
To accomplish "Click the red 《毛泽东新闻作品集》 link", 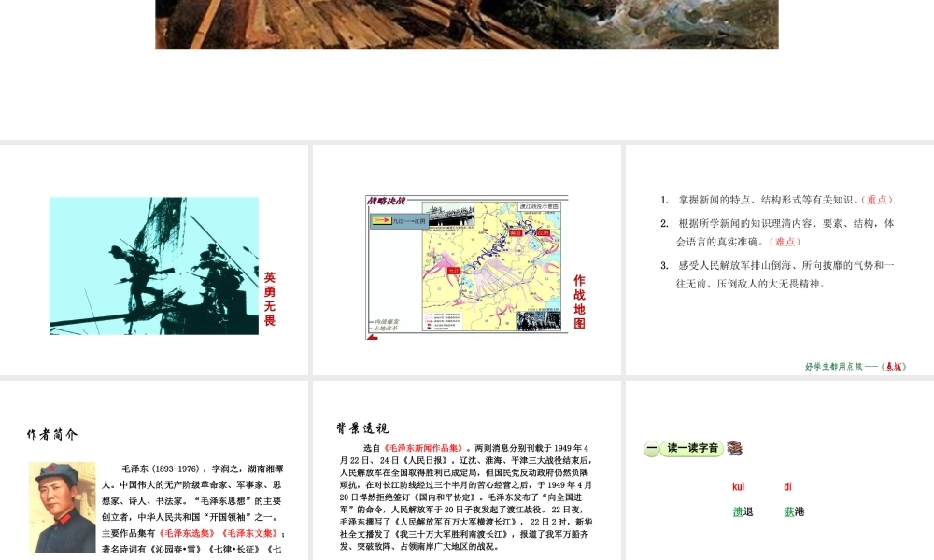I will tap(423, 448).
